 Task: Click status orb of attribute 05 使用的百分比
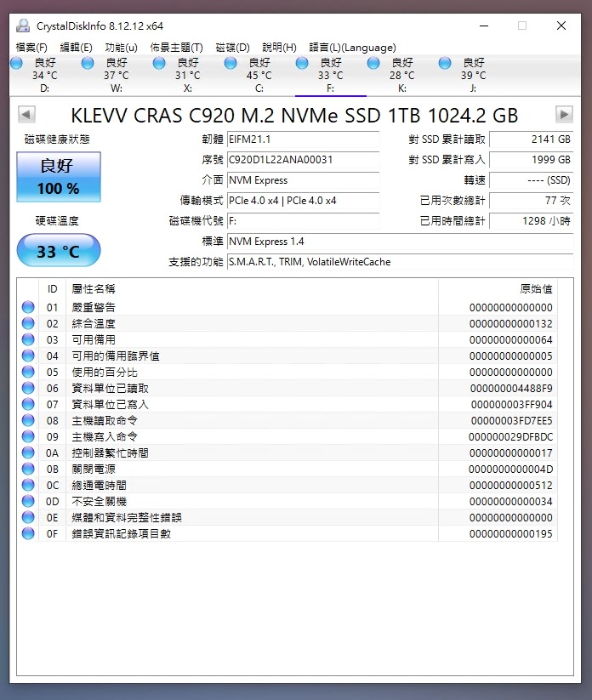tap(28, 372)
